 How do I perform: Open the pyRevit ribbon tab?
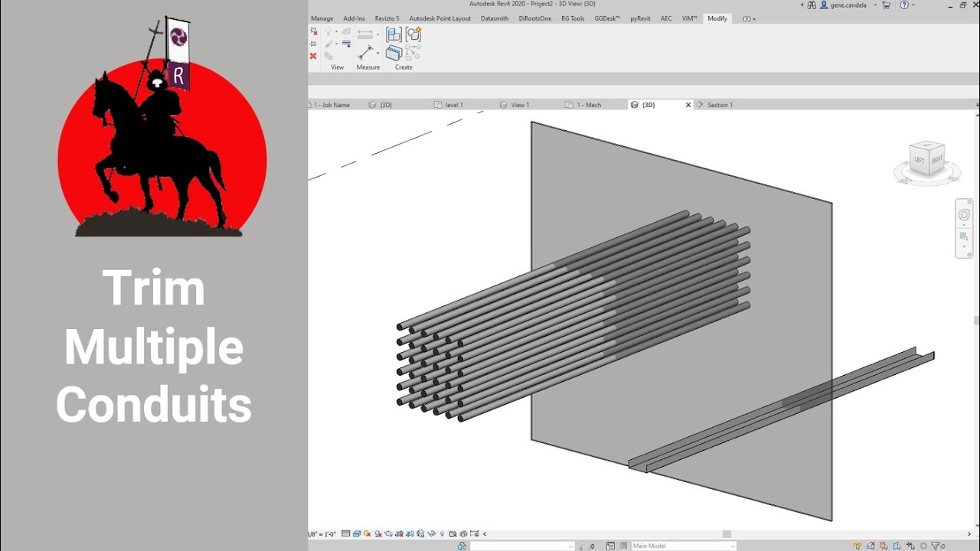pos(640,18)
